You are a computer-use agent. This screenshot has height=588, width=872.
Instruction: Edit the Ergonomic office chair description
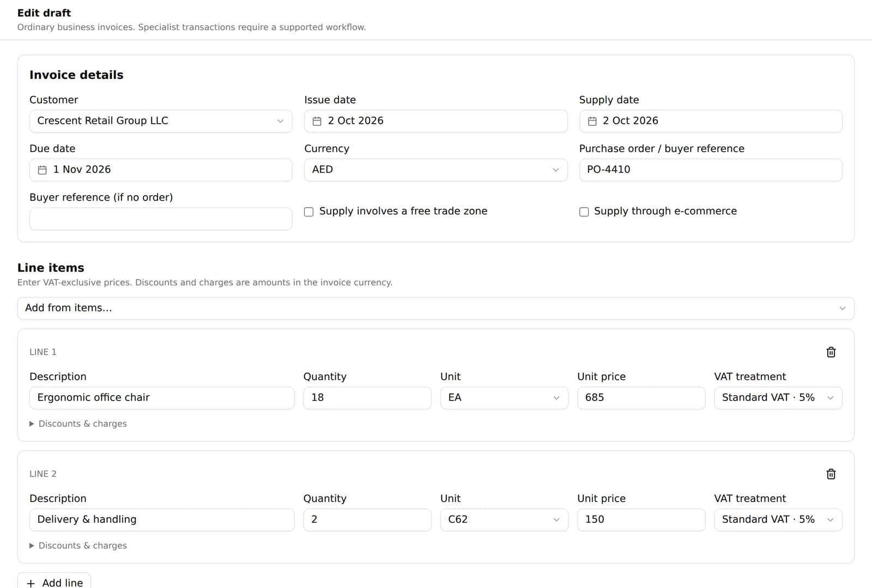(x=162, y=398)
